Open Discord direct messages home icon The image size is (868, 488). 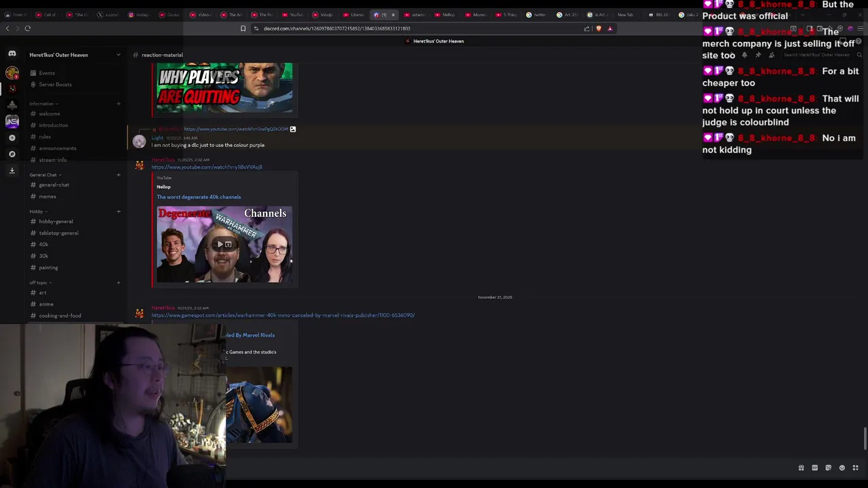point(12,54)
